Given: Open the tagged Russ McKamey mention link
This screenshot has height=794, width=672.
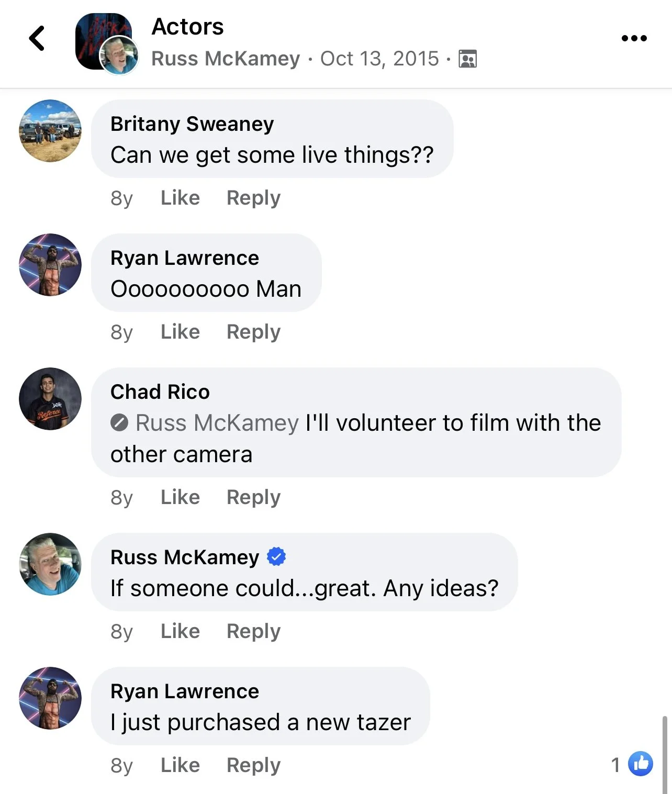Looking at the screenshot, I should pos(217,423).
